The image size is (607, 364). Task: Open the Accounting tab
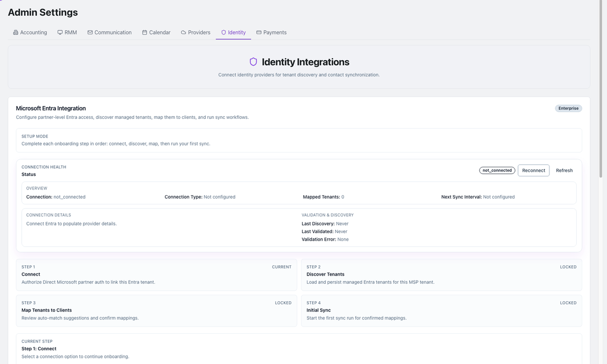point(30,32)
